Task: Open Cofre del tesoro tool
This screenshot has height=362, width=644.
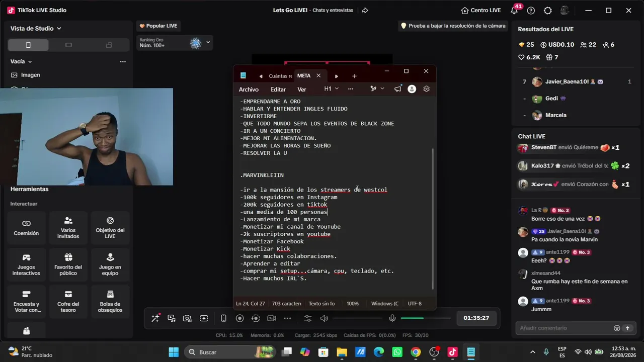Action: click(x=68, y=301)
